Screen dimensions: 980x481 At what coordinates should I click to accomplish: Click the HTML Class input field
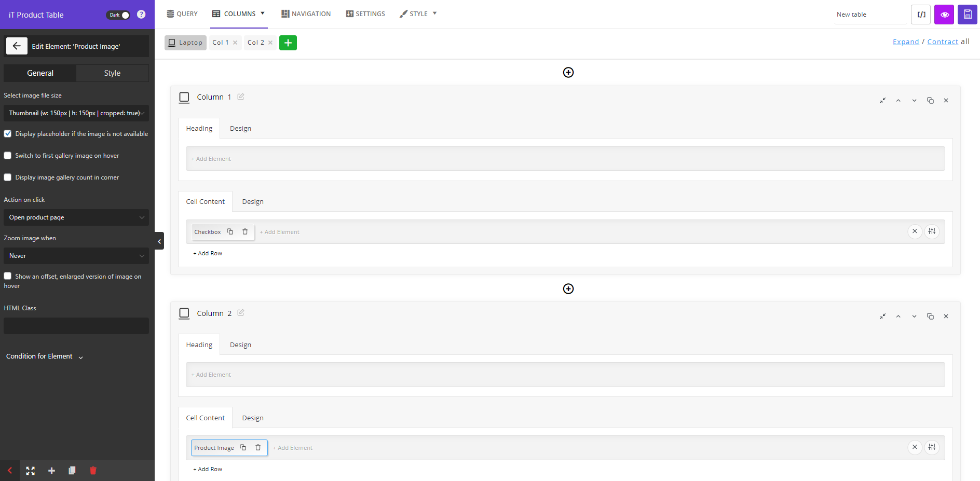point(76,326)
